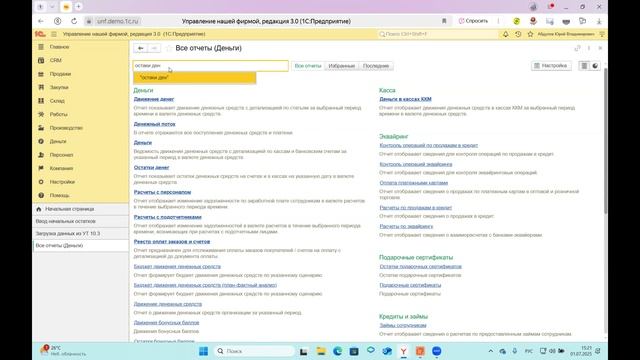Open browser downloads icon
Viewport: 640px width, 360px height.
point(599,21)
